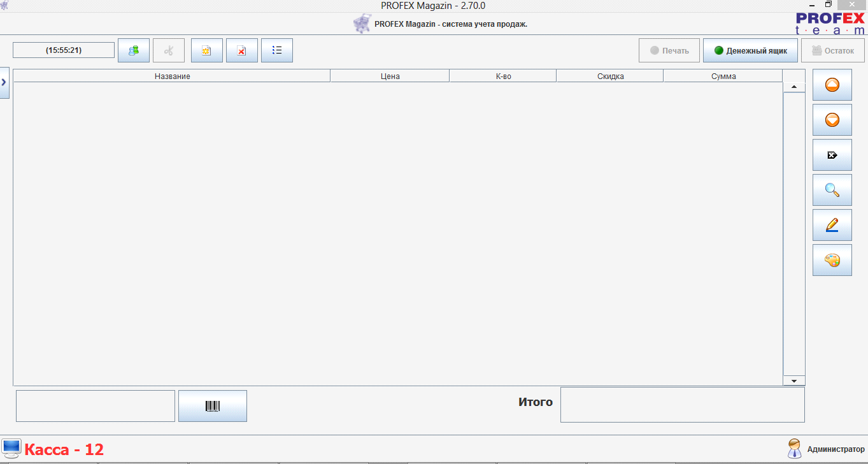Expand the left side panel chevron
Viewport: 868px width, 464px height.
point(4,82)
